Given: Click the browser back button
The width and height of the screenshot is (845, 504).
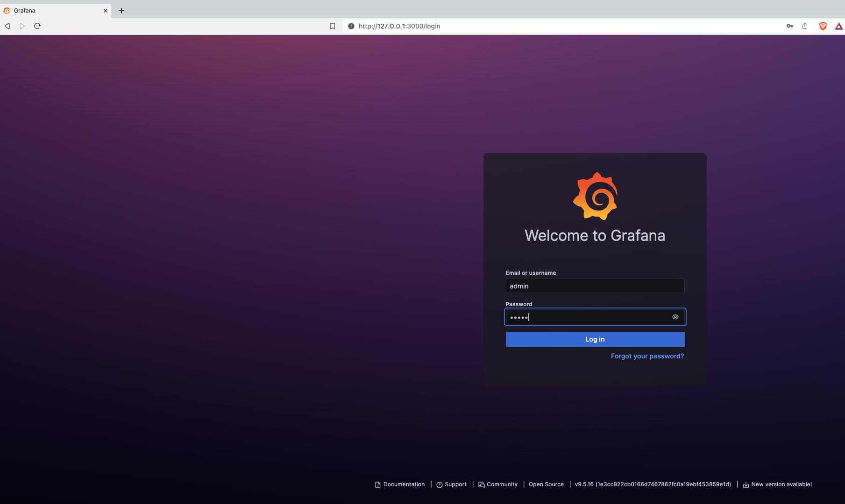Looking at the screenshot, I should coord(7,26).
